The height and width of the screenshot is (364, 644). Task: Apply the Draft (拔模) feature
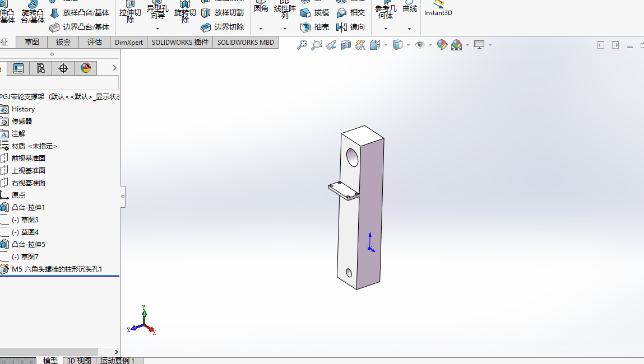[314, 13]
